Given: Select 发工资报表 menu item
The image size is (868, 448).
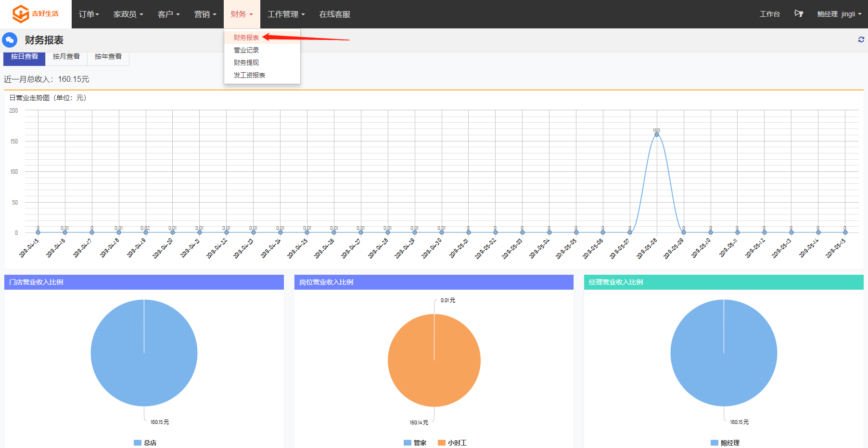Looking at the screenshot, I should (x=262, y=75).
